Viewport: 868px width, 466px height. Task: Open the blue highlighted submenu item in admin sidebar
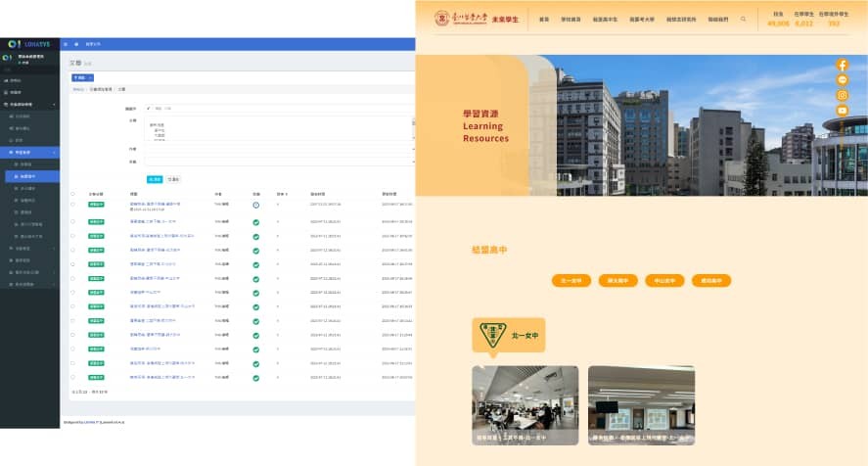(x=32, y=176)
